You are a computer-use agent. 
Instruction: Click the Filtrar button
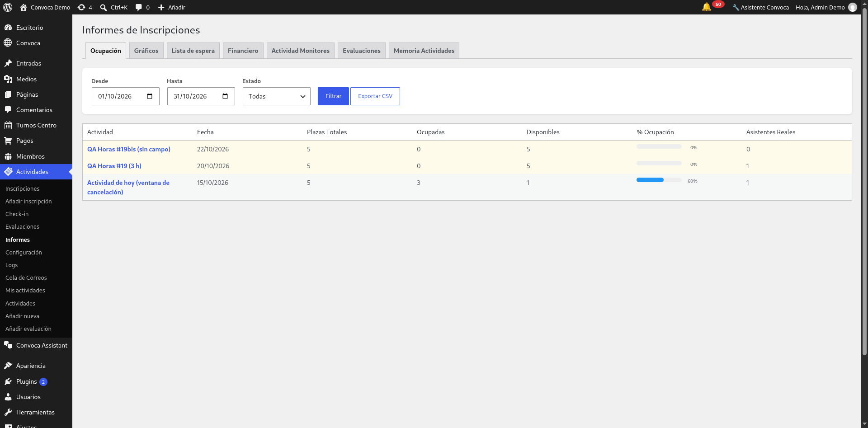click(333, 96)
